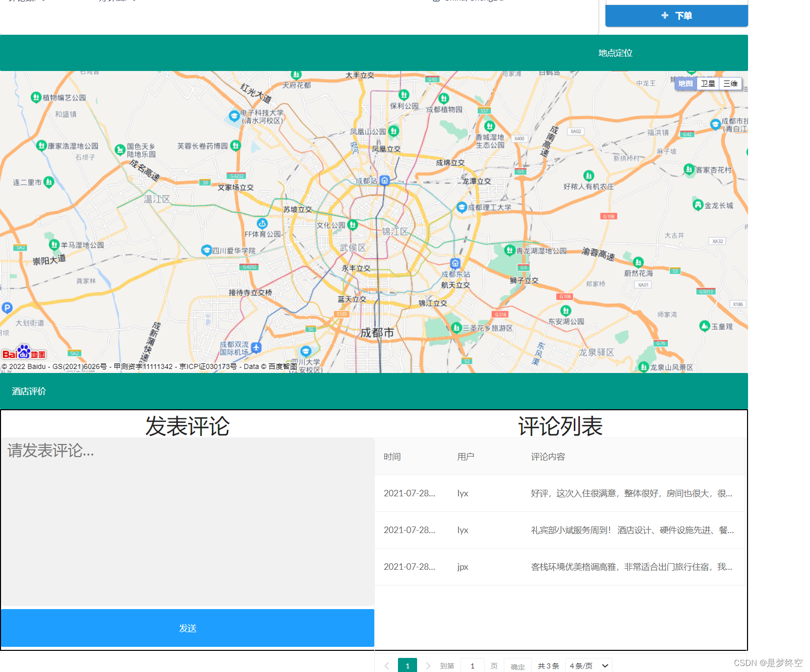Click the 玉皇观 marker icon

pos(705,326)
